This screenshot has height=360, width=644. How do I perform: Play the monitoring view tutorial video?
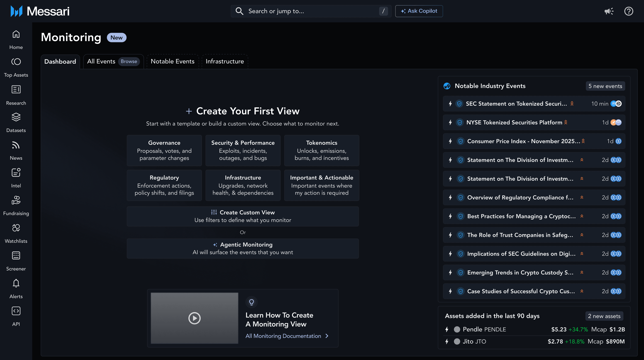194,318
